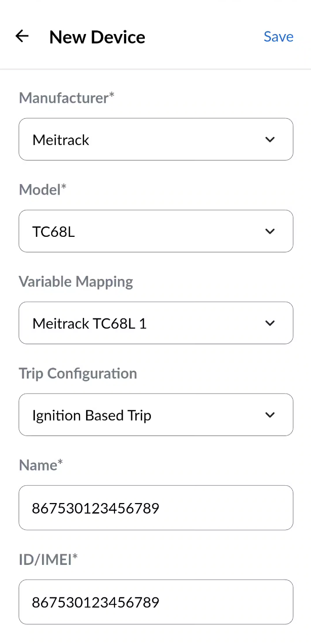Save the new device
Image resolution: width=311 pixels, height=644 pixels.
click(279, 37)
